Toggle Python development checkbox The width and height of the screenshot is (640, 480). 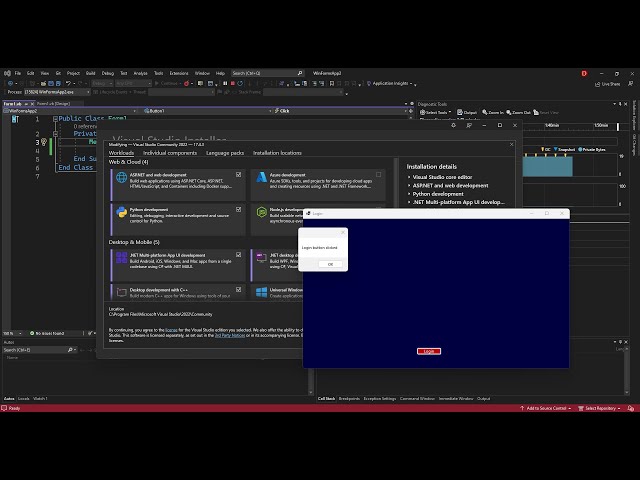pyautogui.click(x=238, y=209)
